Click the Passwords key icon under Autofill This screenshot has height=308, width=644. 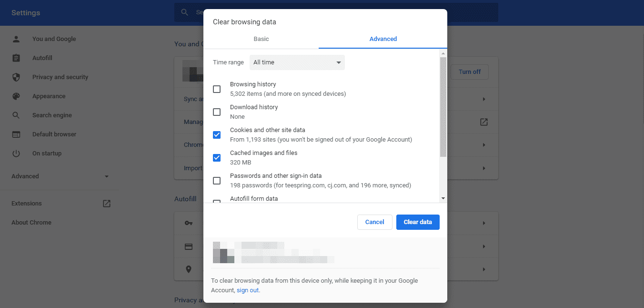click(189, 223)
